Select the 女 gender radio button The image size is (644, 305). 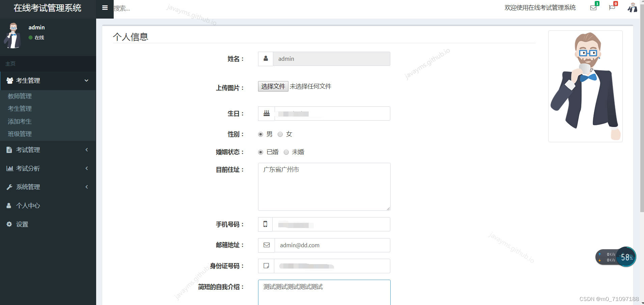280,134
